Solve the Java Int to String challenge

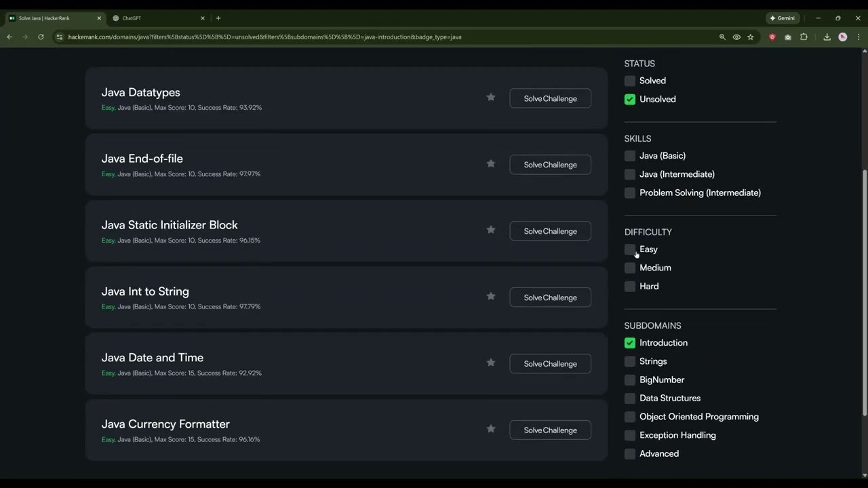550,298
